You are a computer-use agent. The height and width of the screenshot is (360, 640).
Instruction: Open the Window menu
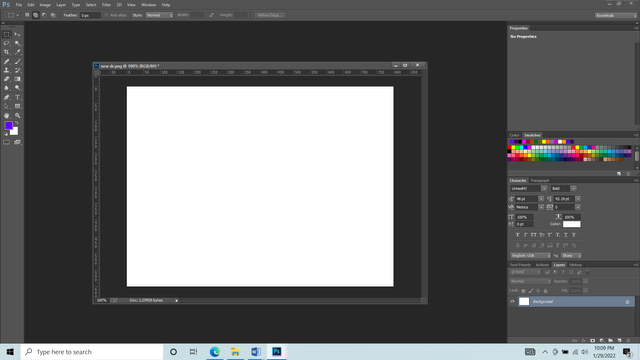coord(149,5)
